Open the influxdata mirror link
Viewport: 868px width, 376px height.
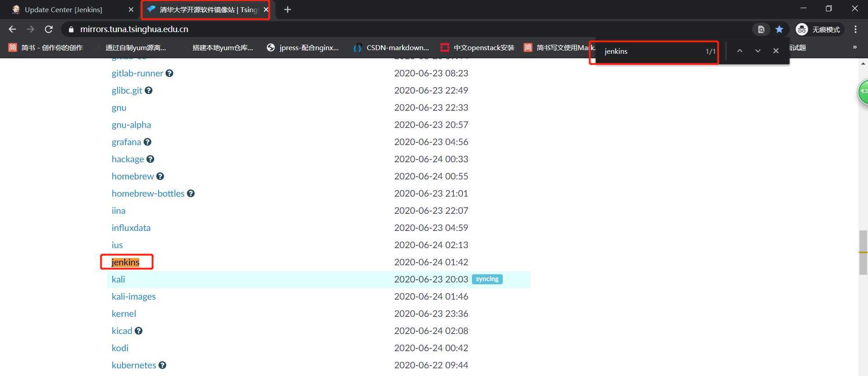point(131,228)
